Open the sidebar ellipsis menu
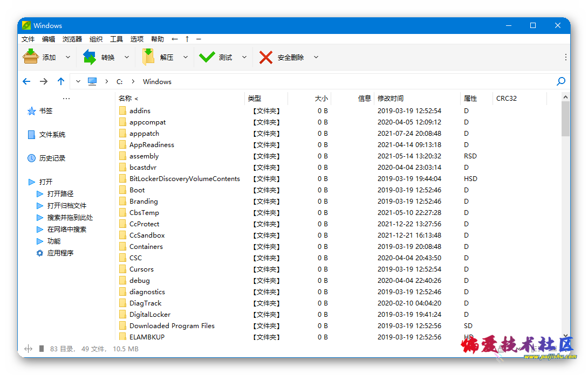The width and height of the screenshot is (588, 375). pos(66,99)
